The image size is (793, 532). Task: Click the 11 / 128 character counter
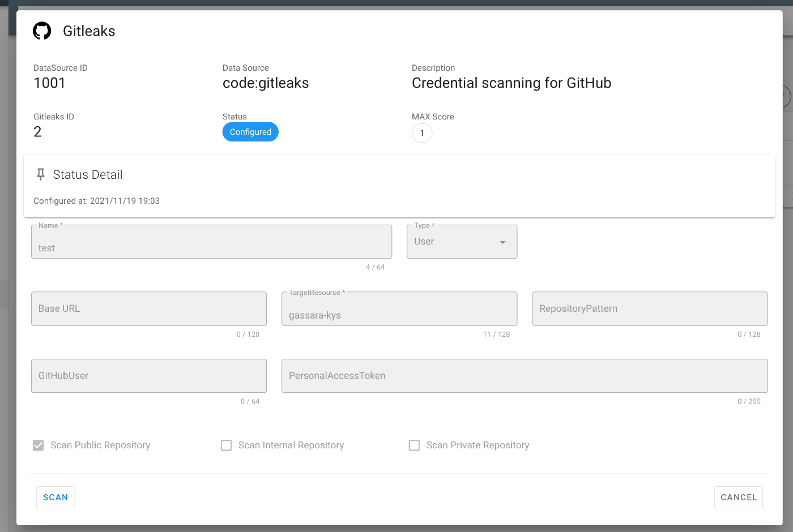click(496, 334)
